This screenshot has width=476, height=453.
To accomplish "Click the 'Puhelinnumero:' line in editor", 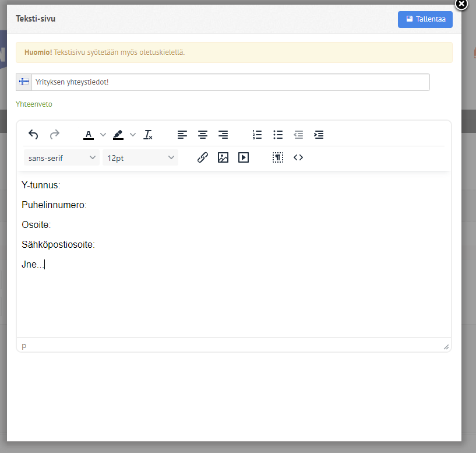I will 54,205.
